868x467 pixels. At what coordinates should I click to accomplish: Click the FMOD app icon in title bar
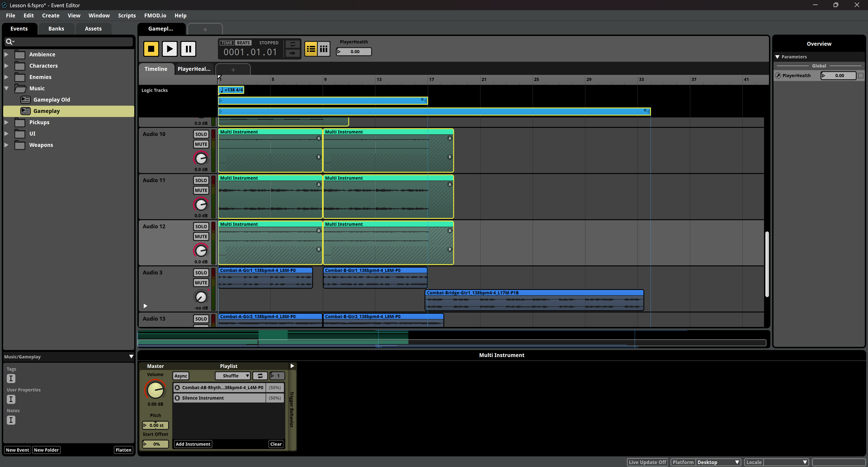pos(4,5)
